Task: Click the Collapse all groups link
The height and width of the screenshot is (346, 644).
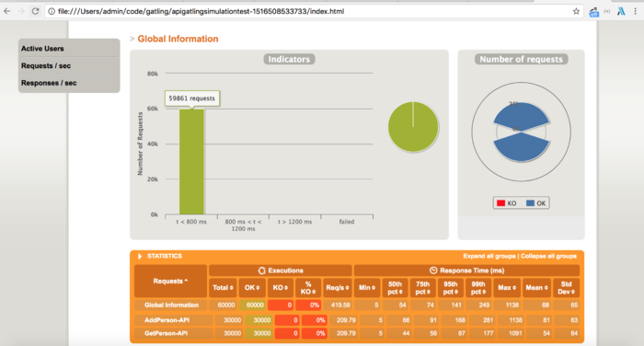Action: point(548,256)
